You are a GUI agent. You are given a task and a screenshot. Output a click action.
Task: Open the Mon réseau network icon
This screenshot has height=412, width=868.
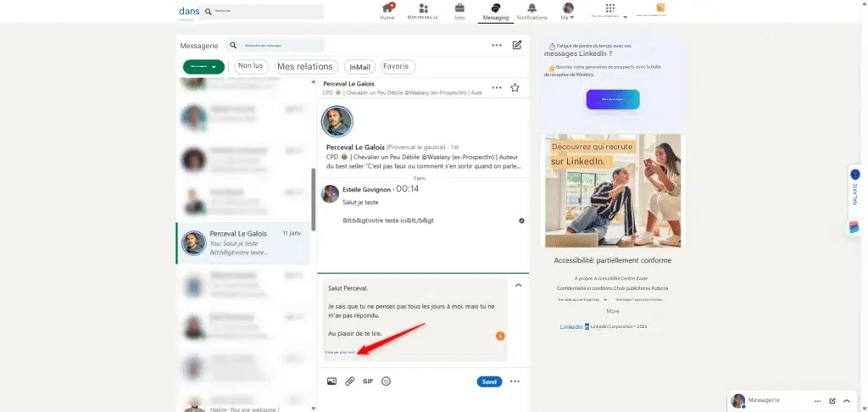tap(423, 11)
